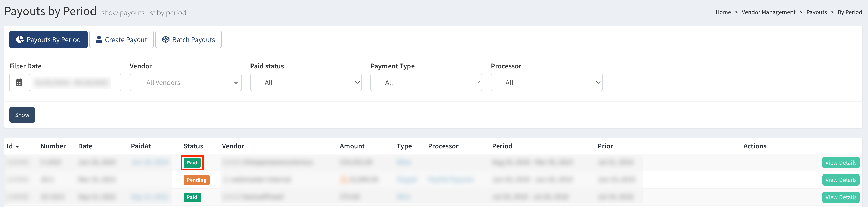Go to Home in the breadcrumb
The image size is (868, 207).
point(723,12)
